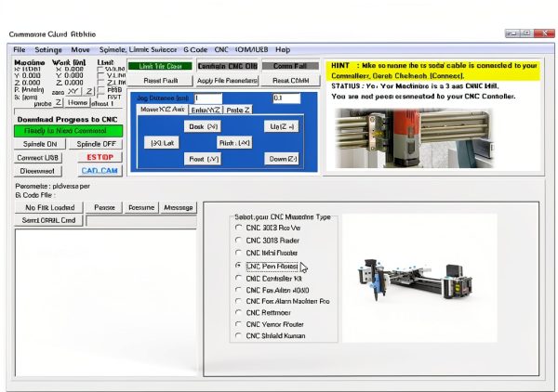The width and height of the screenshot is (558, 392).
Task: Resume the G-code job
Action: (x=141, y=207)
